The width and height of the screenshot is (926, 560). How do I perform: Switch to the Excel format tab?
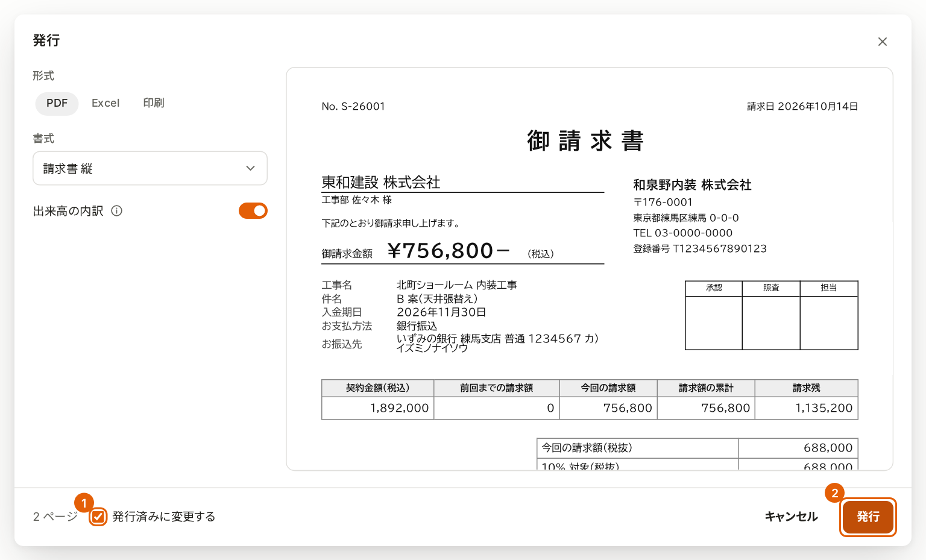[x=106, y=103]
